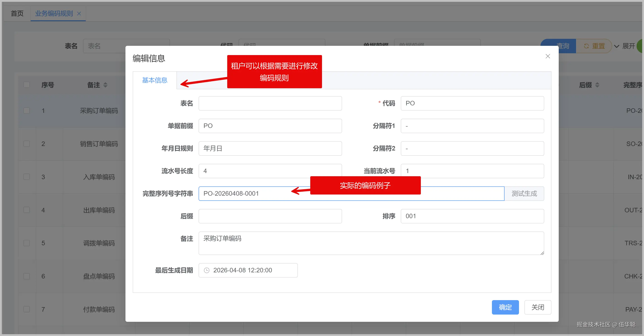The image size is (644, 336).
Task: Open the 最后生成日期 date picker field
Action: pos(248,270)
